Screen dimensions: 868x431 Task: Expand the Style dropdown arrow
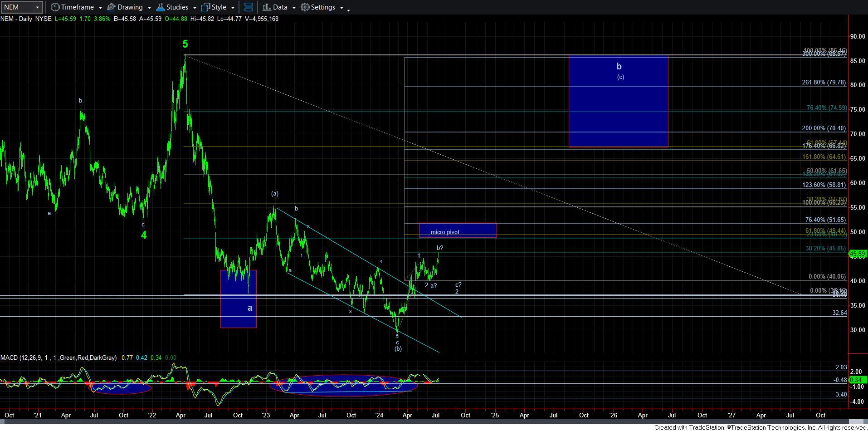tap(233, 8)
